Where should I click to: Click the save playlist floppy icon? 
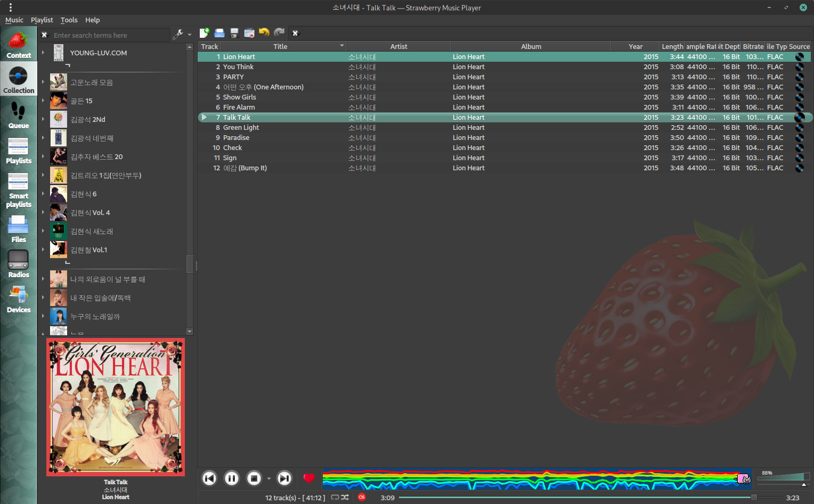tap(234, 33)
